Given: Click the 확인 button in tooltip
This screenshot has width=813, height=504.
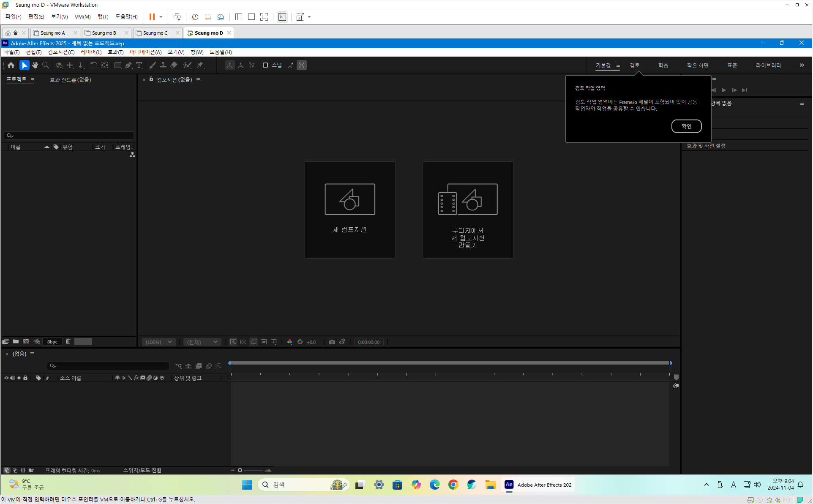Looking at the screenshot, I should 686,126.
